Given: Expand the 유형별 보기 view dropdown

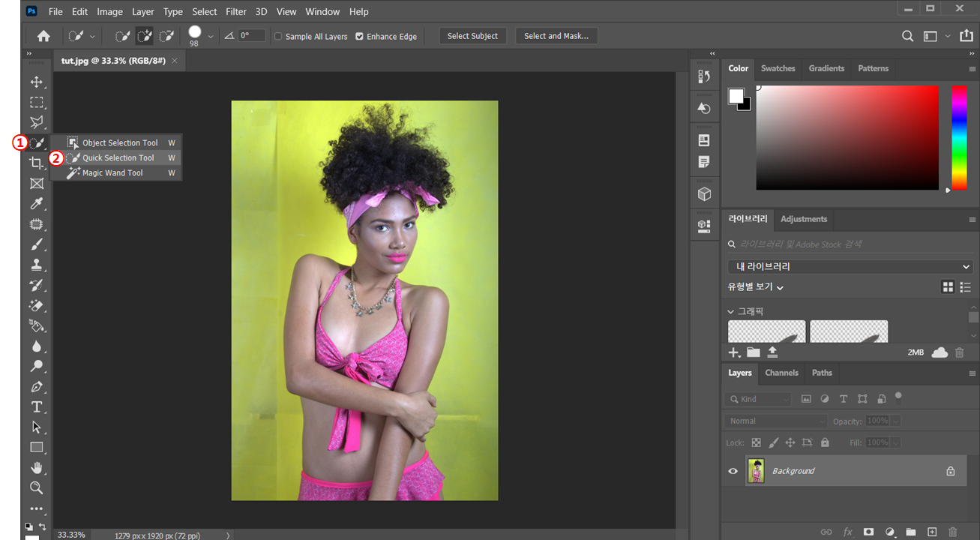Looking at the screenshot, I should (x=756, y=287).
